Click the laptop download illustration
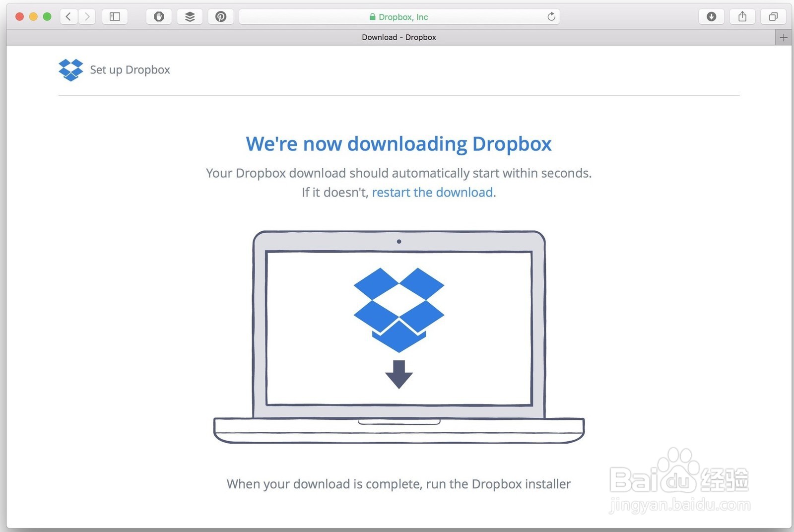 (399, 337)
